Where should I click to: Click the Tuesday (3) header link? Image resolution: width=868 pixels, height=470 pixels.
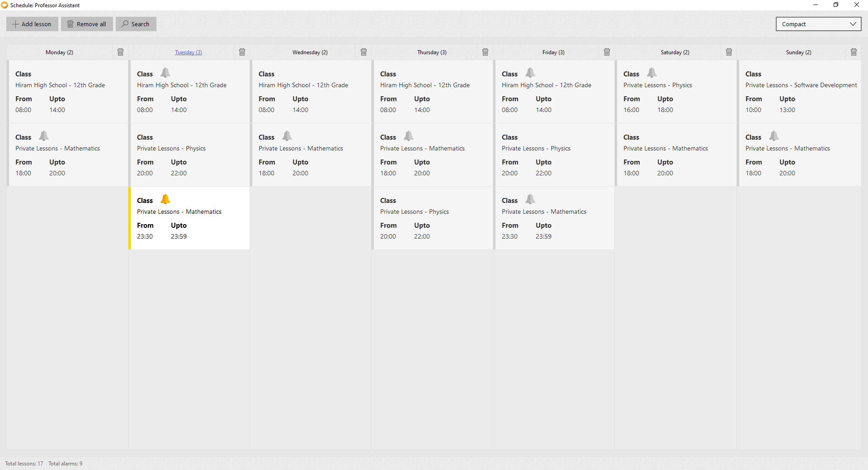pos(189,52)
